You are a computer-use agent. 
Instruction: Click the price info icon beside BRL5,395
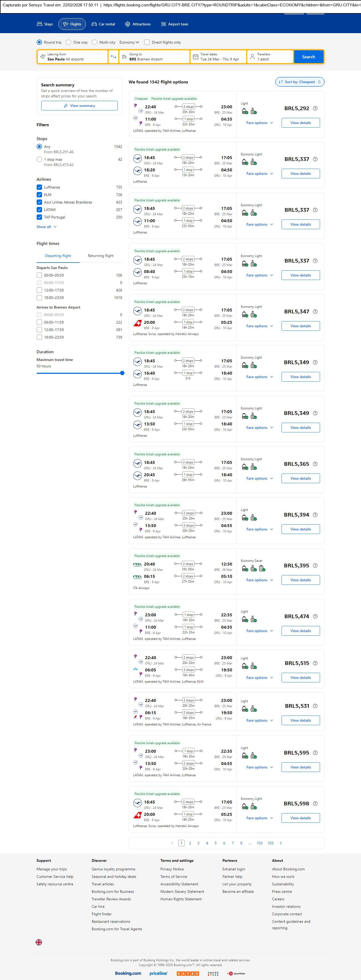[x=315, y=566]
